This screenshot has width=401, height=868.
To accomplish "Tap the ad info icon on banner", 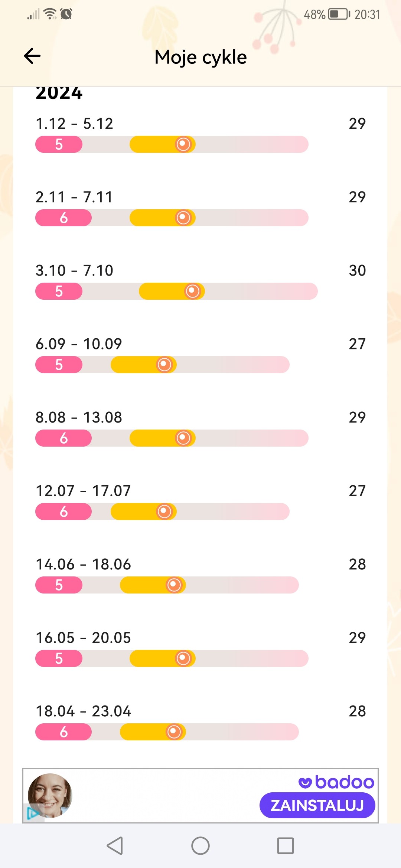I will (x=33, y=814).
